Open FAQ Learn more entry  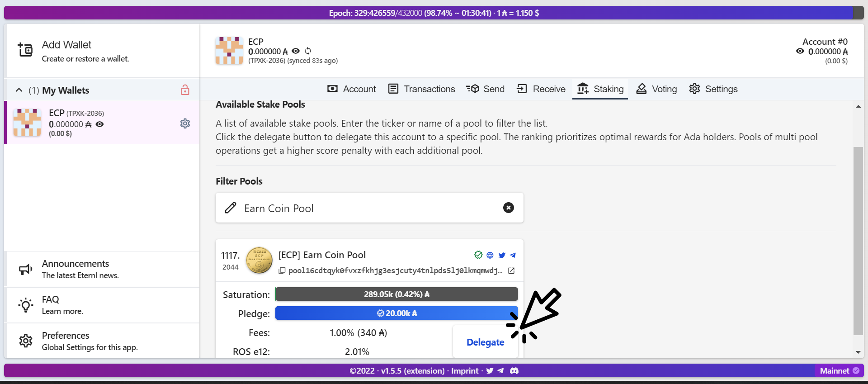point(102,305)
